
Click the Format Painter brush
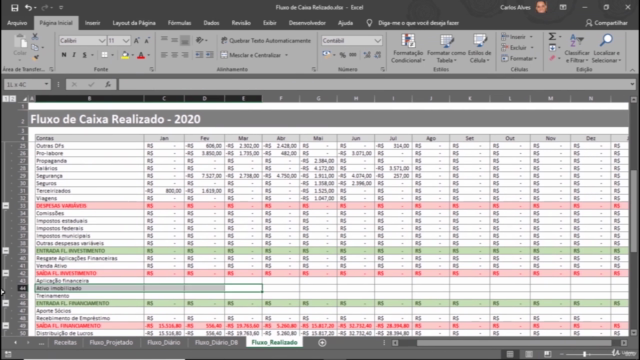(x=36, y=58)
